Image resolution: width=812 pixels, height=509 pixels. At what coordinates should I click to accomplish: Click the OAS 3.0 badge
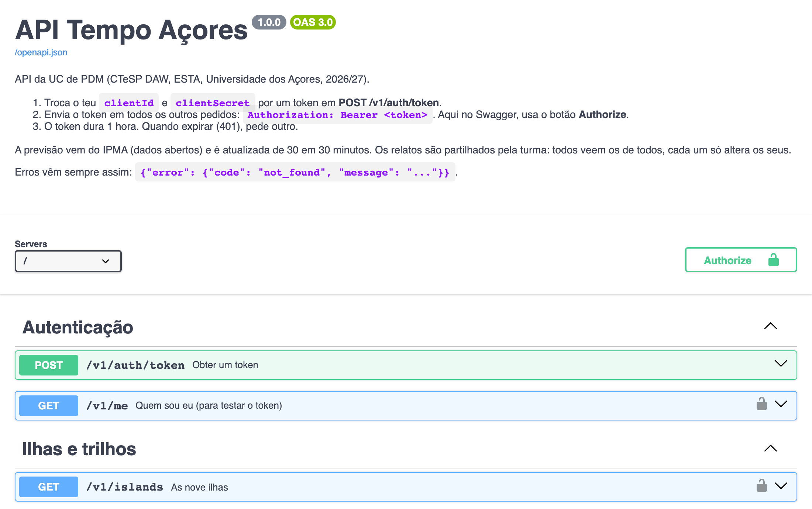[313, 22]
